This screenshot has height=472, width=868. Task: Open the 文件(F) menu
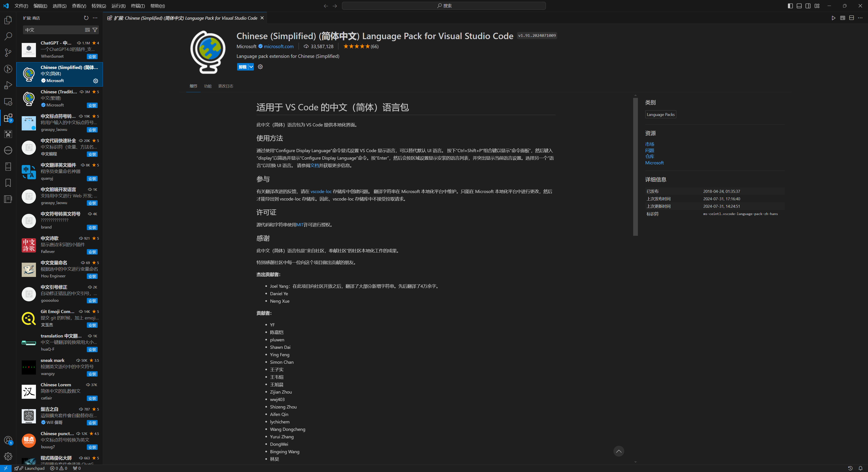pyautogui.click(x=21, y=6)
